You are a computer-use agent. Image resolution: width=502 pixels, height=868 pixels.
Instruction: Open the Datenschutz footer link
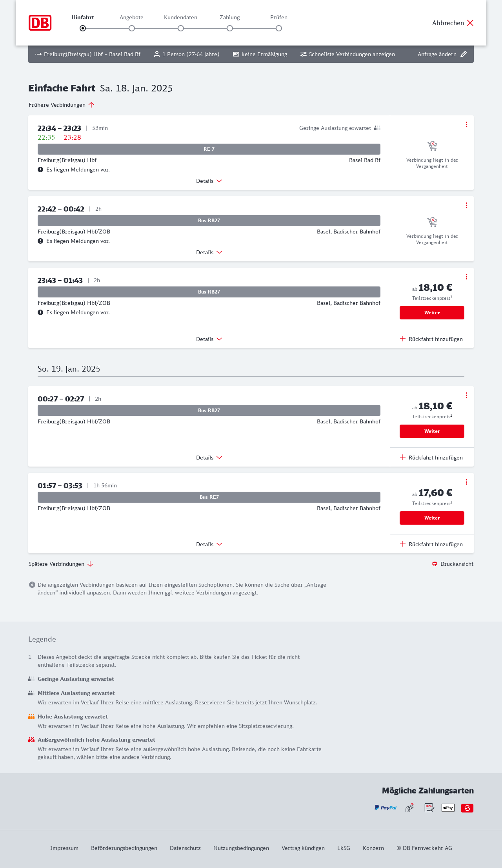(185, 848)
